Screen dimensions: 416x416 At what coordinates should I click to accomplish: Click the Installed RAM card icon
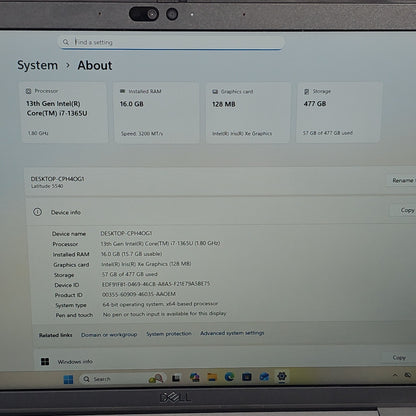122,91
